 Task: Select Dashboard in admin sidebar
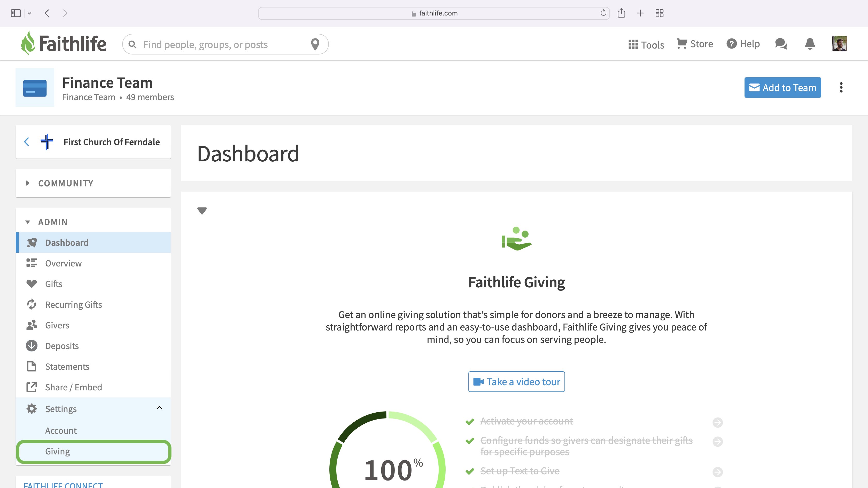93,242
